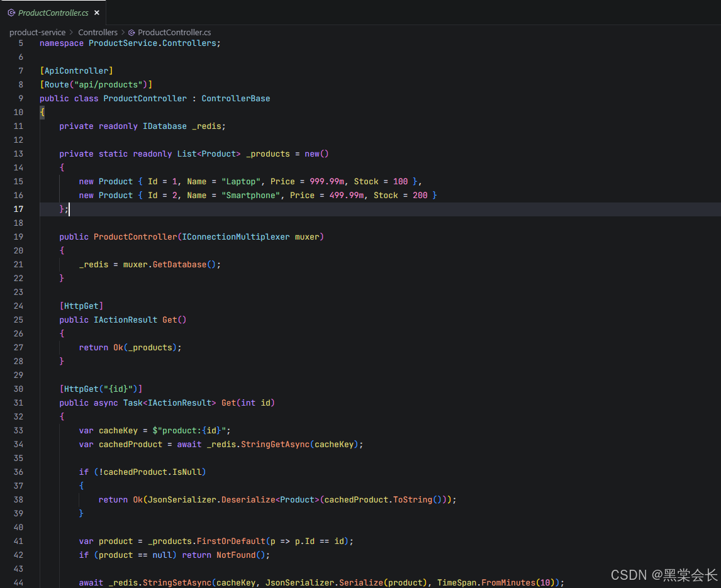Click the 499.99m price value
The width and height of the screenshot is (721, 588).
pyautogui.click(x=347, y=196)
